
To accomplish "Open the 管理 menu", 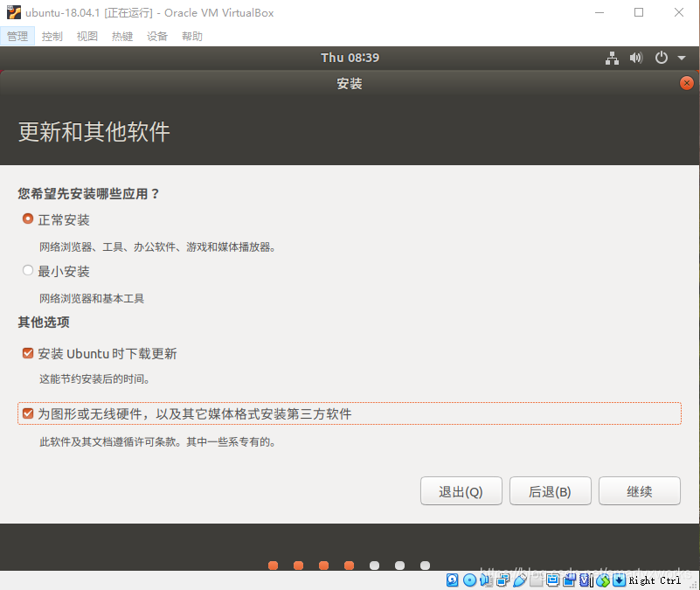I will [17, 36].
